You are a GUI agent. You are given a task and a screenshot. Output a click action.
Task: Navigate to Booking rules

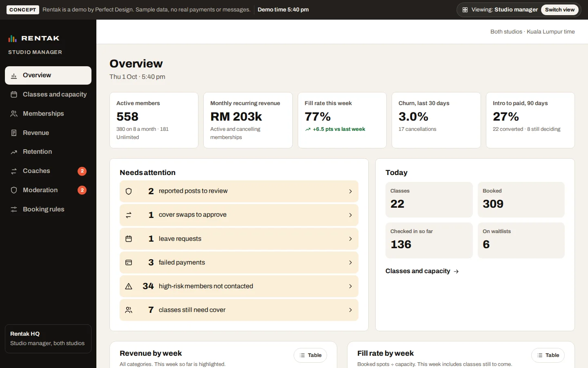(x=48, y=209)
